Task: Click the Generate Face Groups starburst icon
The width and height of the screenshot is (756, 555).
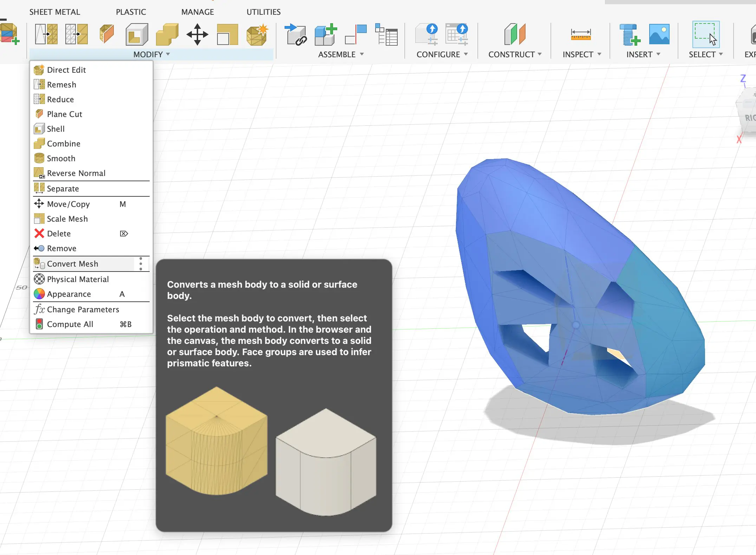Action: [x=257, y=34]
